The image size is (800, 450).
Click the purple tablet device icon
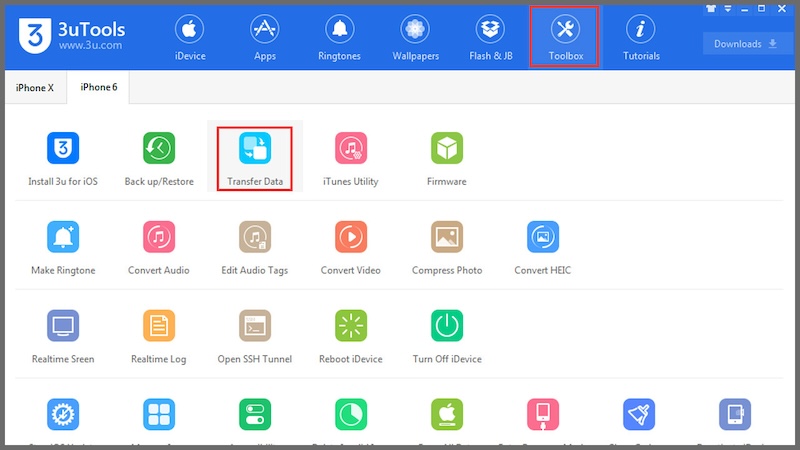[x=735, y=414]
